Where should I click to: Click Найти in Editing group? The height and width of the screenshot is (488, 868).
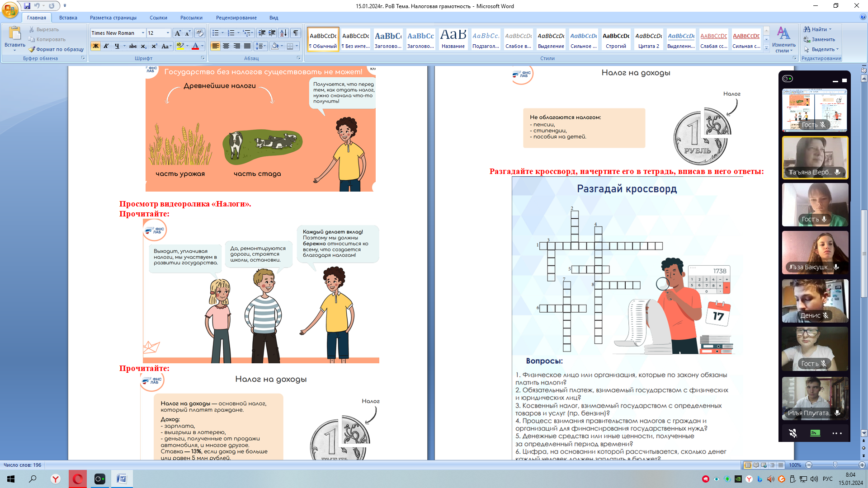817,29
